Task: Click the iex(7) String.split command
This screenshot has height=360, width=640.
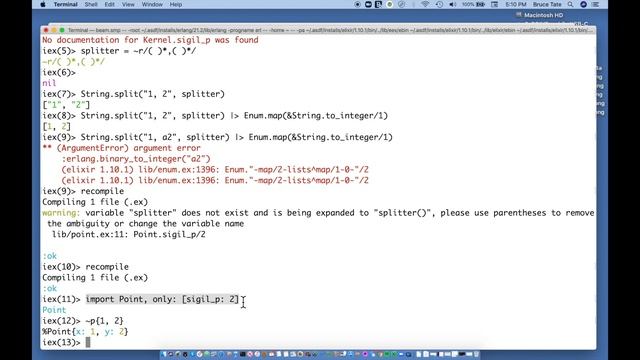Action: click(x=153, y=94)
